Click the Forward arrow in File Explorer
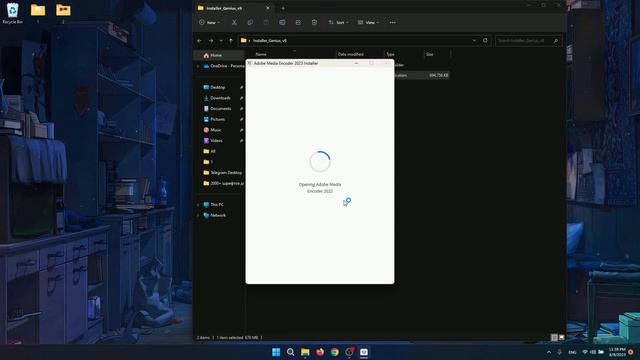 (x=211, y=40)
